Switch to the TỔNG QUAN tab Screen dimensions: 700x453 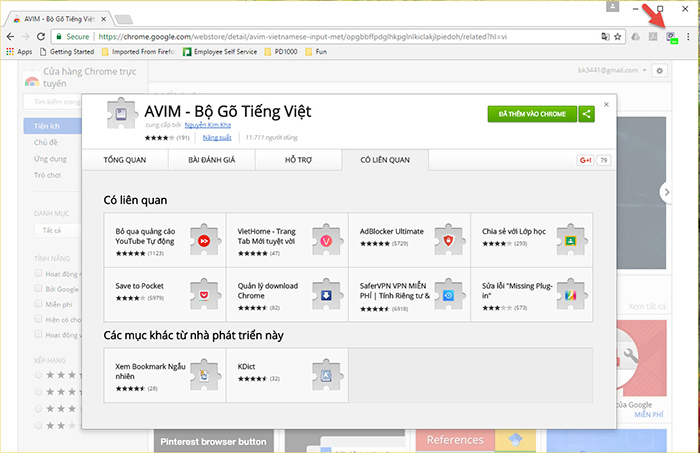(x=125, y=160)
